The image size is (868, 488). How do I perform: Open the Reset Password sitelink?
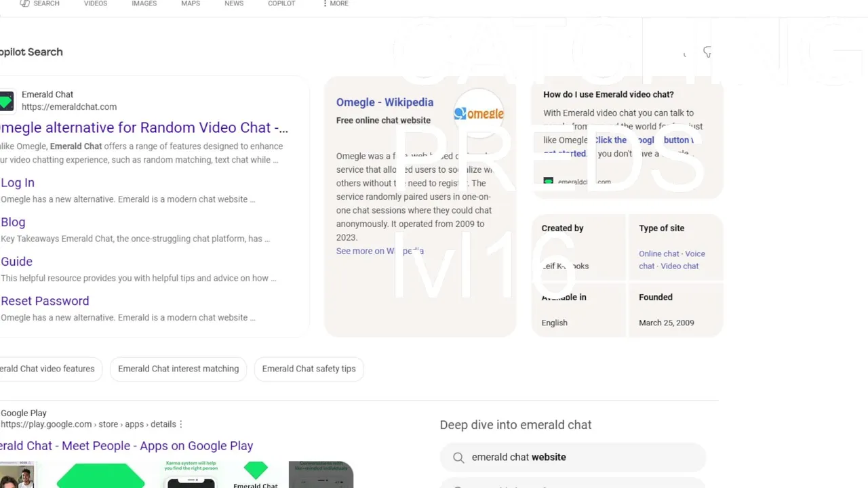[45, 300]
